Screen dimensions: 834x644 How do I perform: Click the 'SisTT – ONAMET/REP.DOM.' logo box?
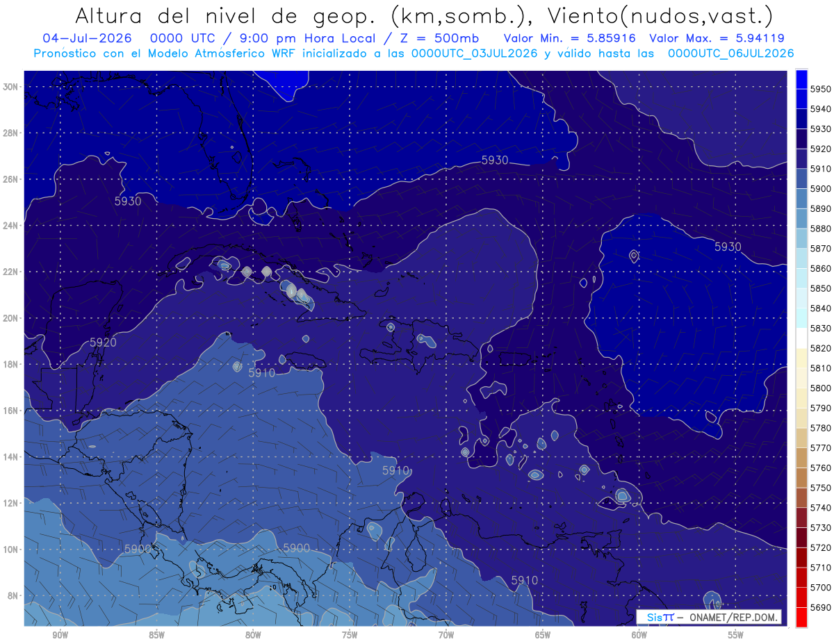pyautogui.click(x=709, y=617)
